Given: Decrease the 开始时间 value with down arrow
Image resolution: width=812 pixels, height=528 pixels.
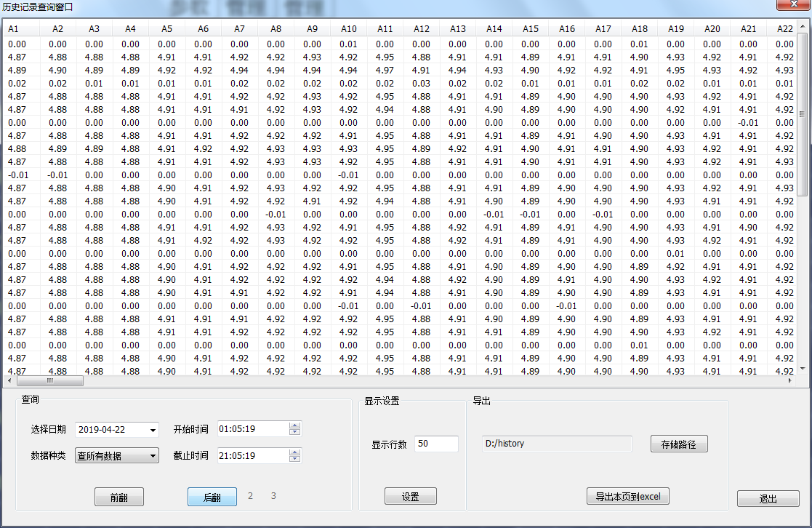Looking at the screenshot, I should (x=294, y=433).
